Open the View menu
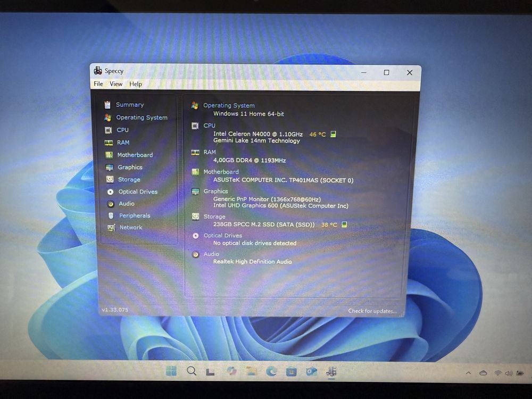The image size is (532, 399). [x=115, y=84]
